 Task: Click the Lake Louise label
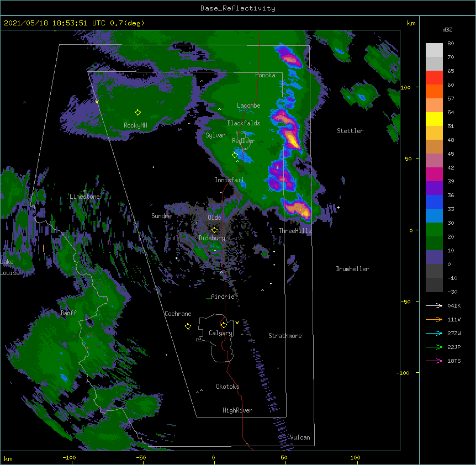(10, 267)
